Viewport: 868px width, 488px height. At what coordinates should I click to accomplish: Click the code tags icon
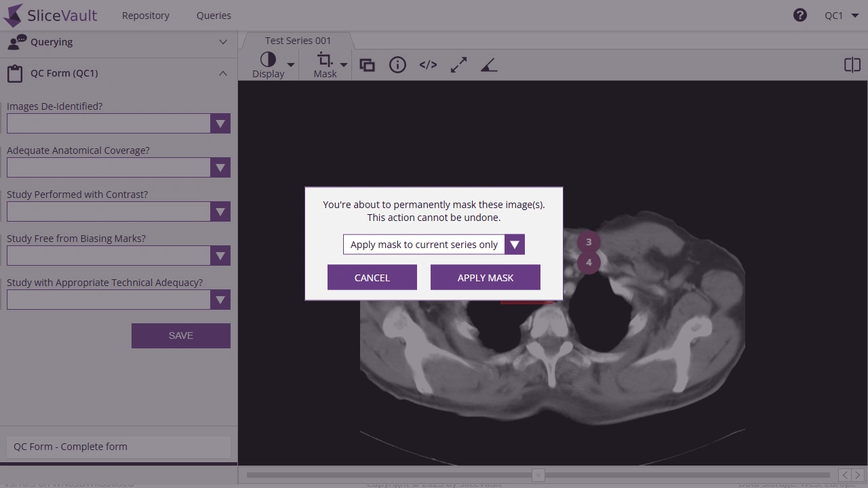(x=428, y=65)
